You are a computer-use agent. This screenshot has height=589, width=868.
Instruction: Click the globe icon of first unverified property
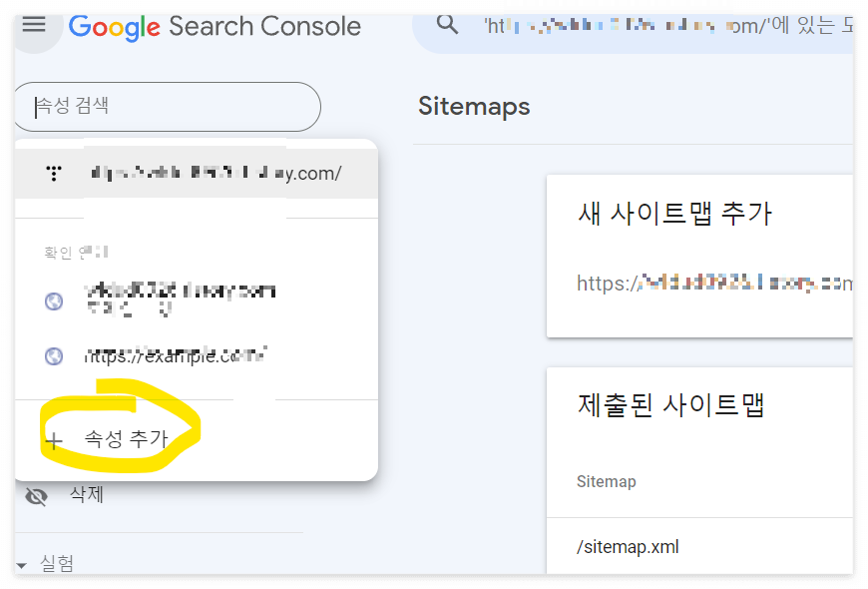(54, 301)
